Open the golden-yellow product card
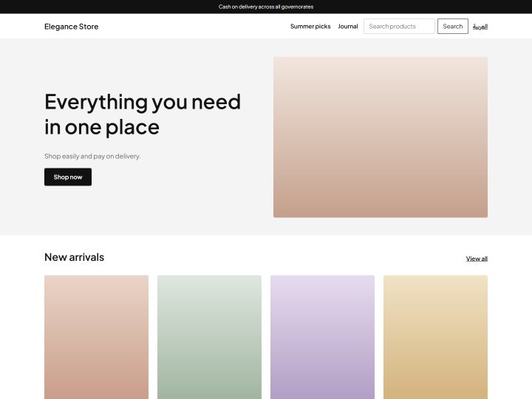 tap(435, 337)
